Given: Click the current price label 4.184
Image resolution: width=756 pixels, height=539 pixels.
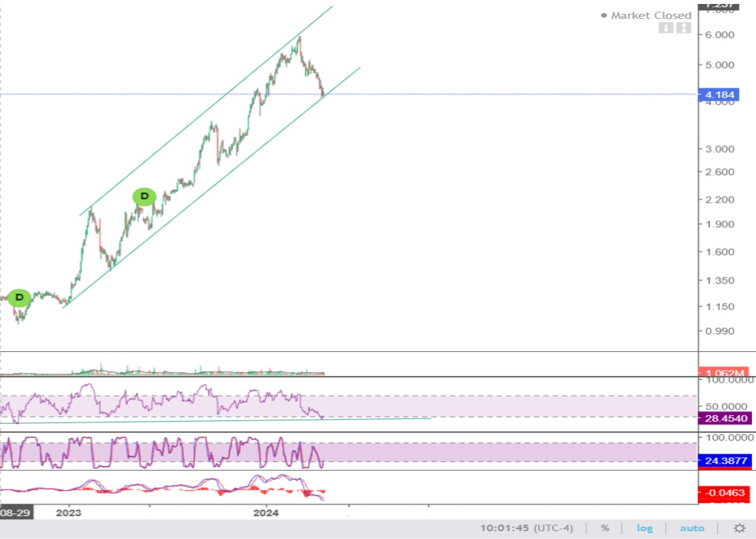Looking at the screenshot, I should [x=719, y=95].
